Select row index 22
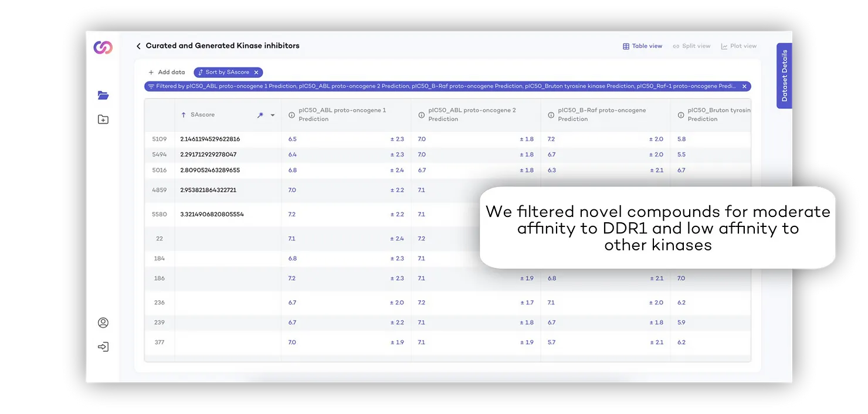 (x=160, y=239)
